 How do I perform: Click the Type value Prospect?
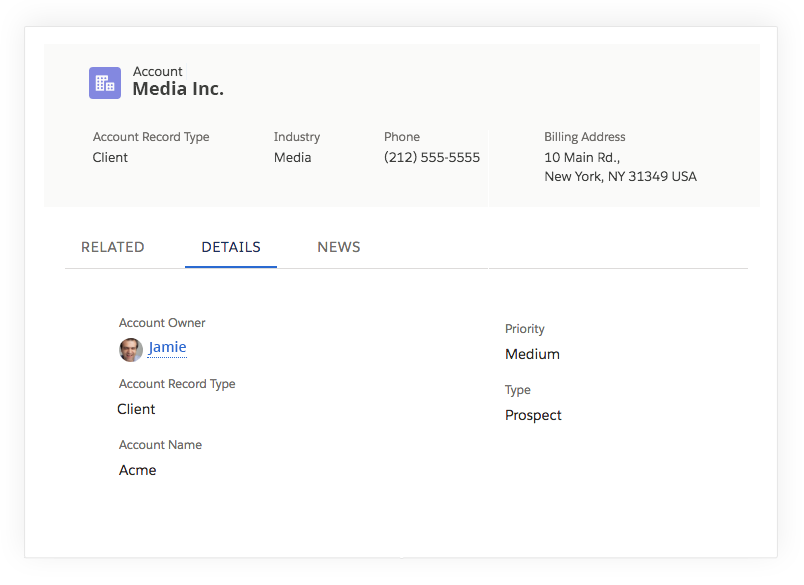coord(533,415)
